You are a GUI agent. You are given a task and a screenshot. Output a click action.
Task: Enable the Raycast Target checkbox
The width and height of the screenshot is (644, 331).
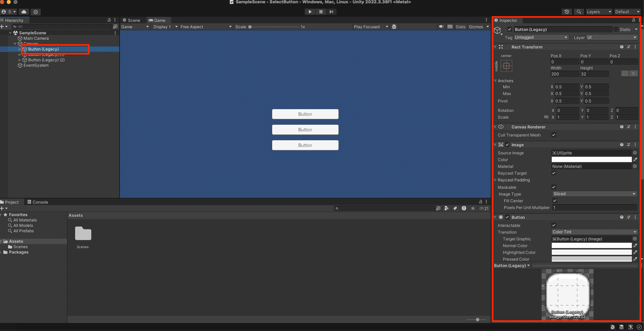pyautogui.click(x=553, y=173)
